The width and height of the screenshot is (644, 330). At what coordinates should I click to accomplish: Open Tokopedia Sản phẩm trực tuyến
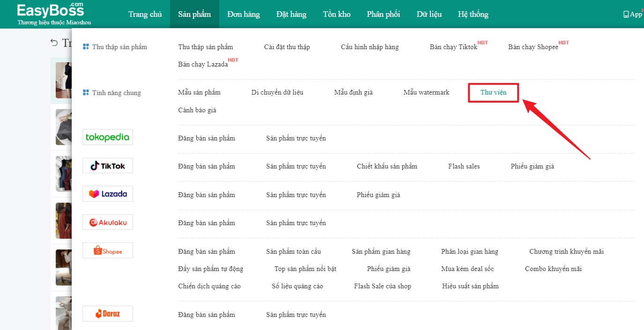click(296, 138)
